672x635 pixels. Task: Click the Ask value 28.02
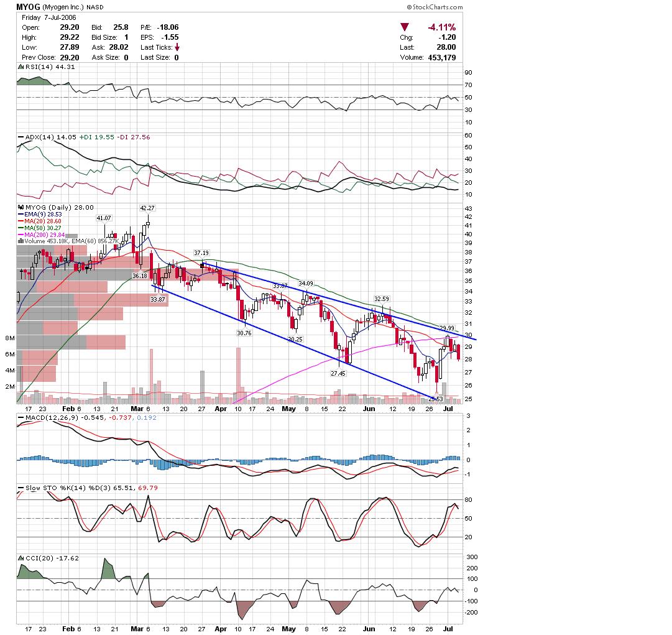119,47
